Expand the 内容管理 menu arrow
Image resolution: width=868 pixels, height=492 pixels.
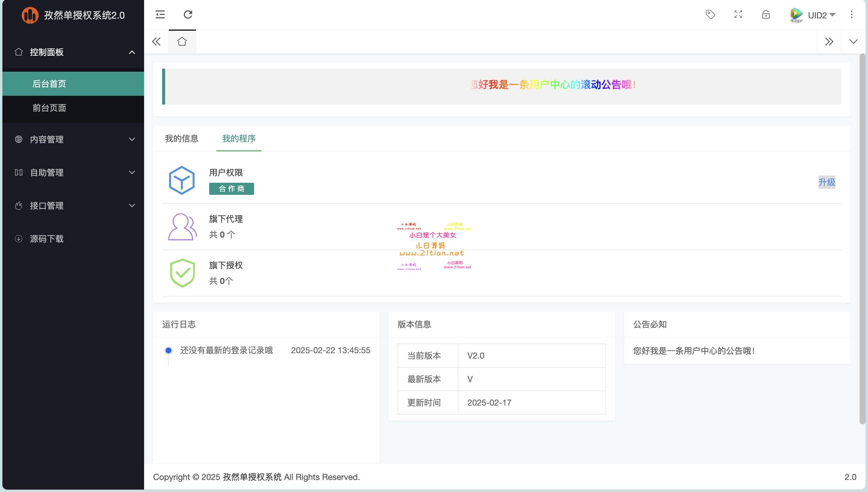(x=132, y=139)
